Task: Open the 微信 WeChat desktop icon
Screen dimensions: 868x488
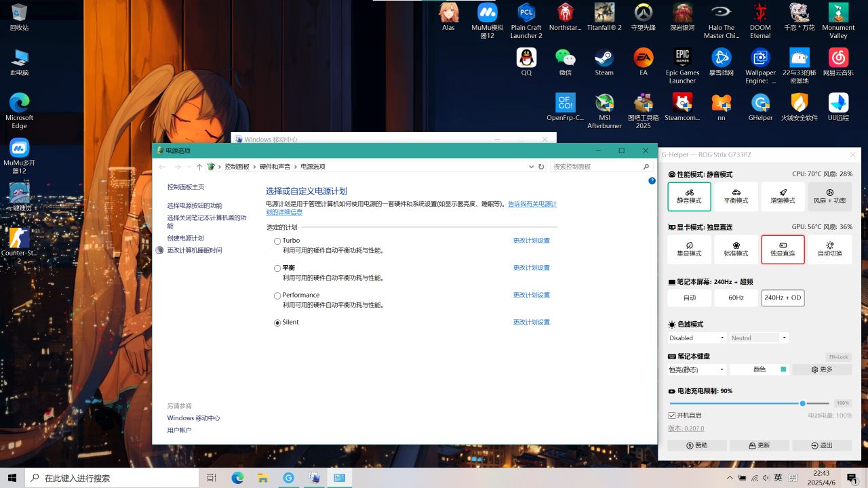Action: (565, 62)
